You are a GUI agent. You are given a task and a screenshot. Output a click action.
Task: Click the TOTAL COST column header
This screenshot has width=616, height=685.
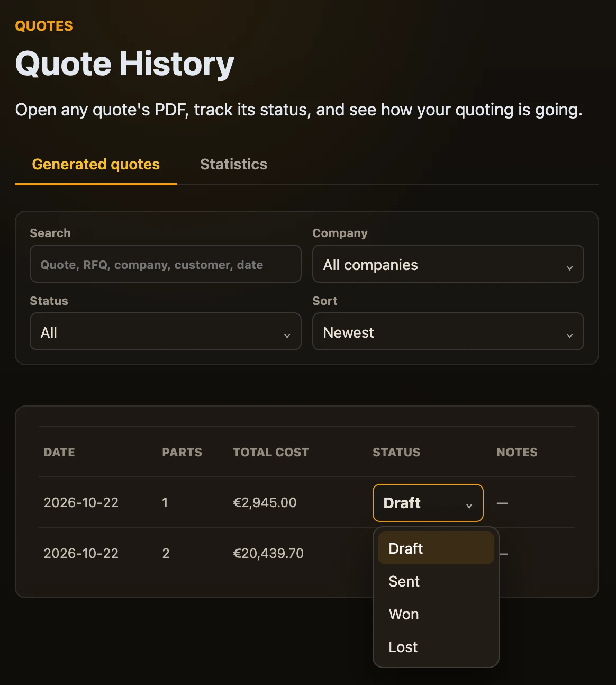click(x=271, y=452)
